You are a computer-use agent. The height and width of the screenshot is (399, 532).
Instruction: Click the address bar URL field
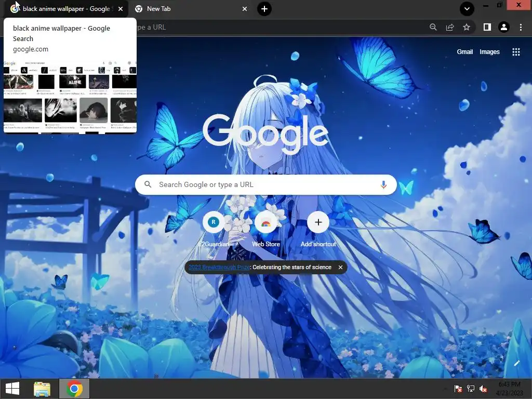click(x=278, y=27)
